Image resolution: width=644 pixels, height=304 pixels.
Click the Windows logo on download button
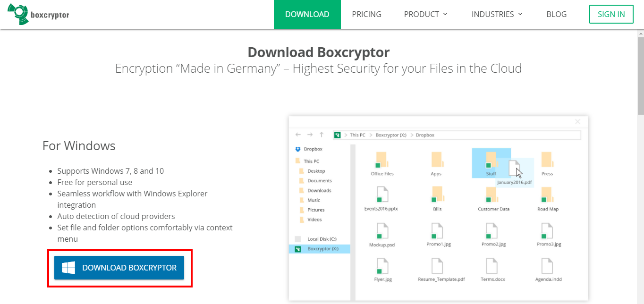[x=68, y=268]
